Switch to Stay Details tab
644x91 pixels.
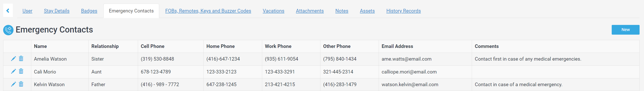pos(57,11)
